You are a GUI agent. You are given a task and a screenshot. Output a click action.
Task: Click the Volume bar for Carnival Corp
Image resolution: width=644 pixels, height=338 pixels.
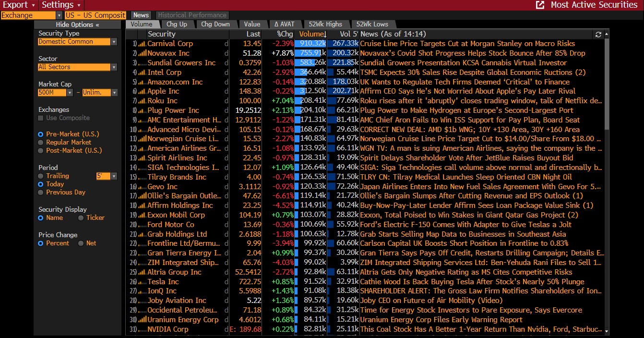(310, 44)
